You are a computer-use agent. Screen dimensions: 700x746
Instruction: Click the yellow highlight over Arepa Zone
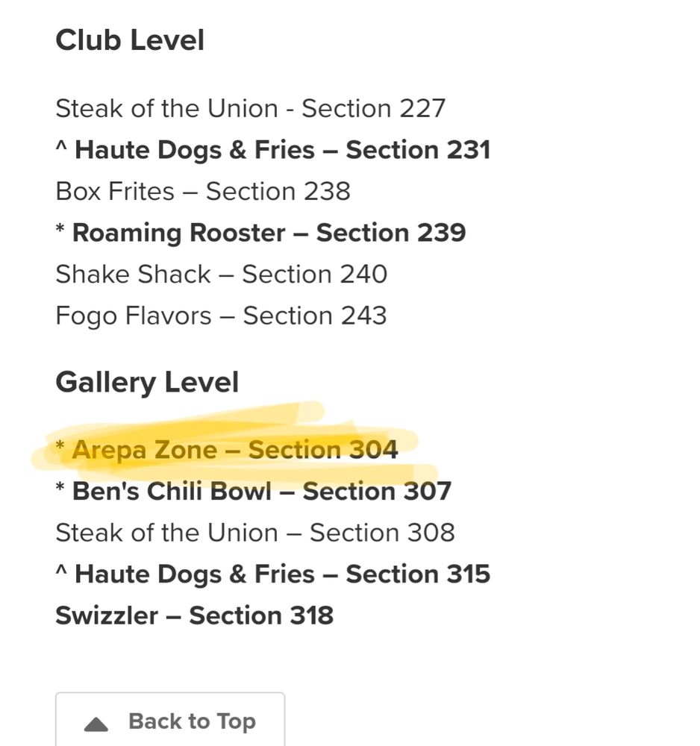click(x=224, y=448)
